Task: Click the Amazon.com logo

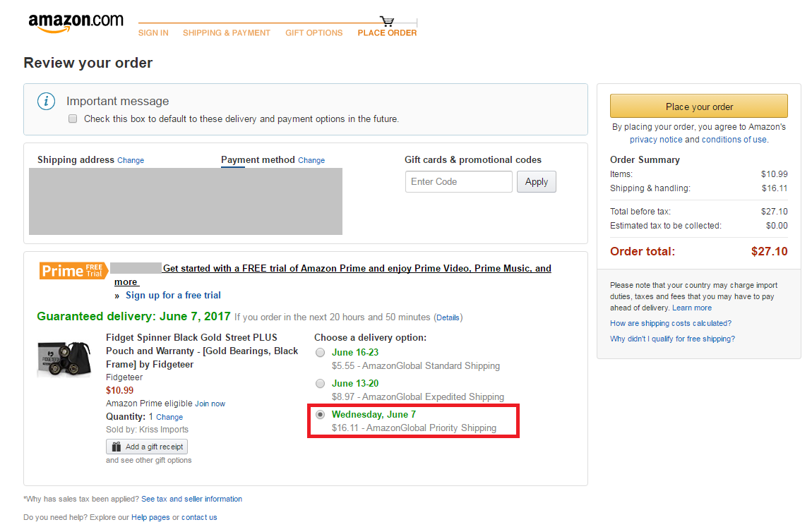Action: tap(76, 23)
